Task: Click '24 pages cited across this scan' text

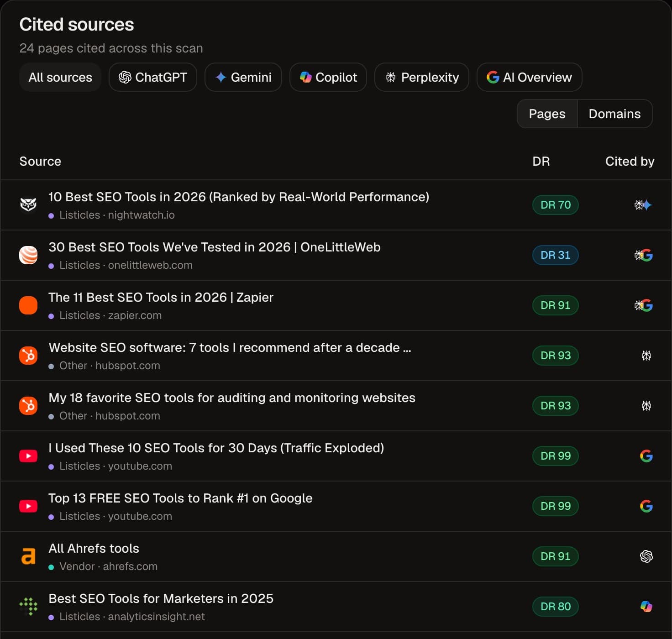Action: 111,48
